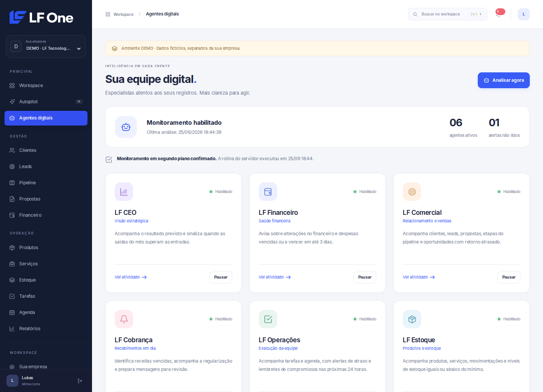
Task: Click the Agenda calendar icon in sidebar
Action: point(12,312)
